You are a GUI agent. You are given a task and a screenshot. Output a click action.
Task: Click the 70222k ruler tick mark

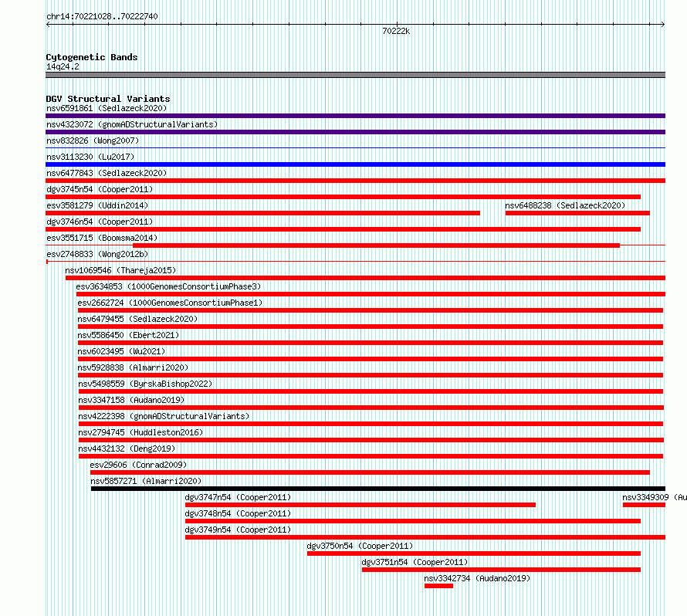tap(397, 25)
